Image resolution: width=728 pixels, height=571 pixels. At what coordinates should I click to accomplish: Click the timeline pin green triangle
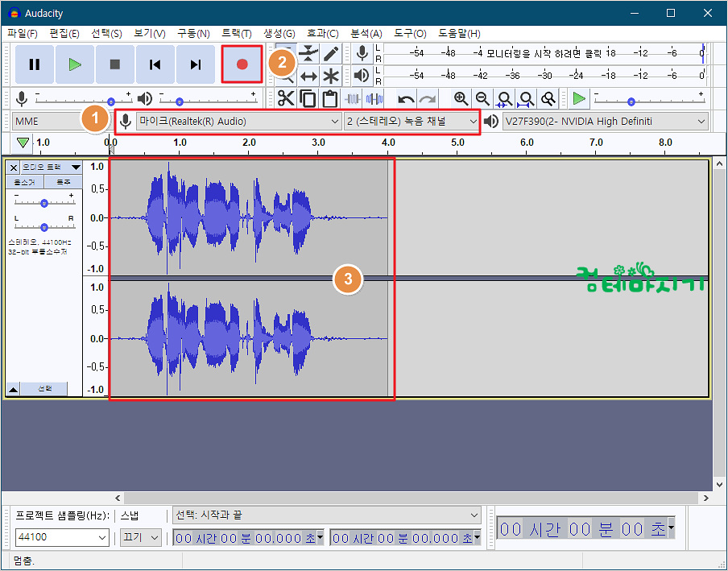pos(23,143)
